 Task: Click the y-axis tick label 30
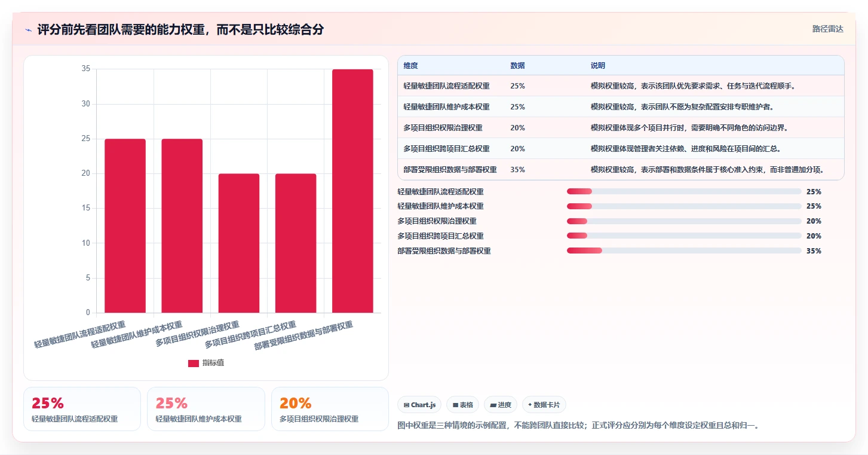[x=86, y=104]
